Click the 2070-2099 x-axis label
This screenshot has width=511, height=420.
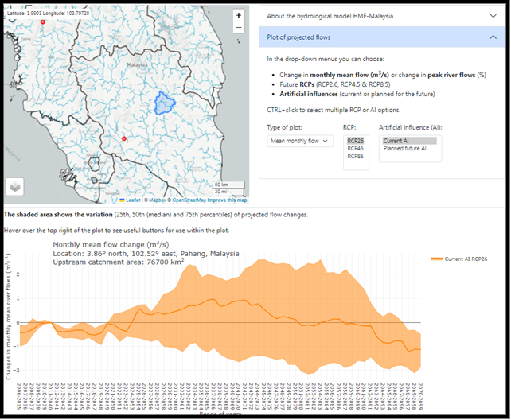pyautogui.click(x=420, y=397)
